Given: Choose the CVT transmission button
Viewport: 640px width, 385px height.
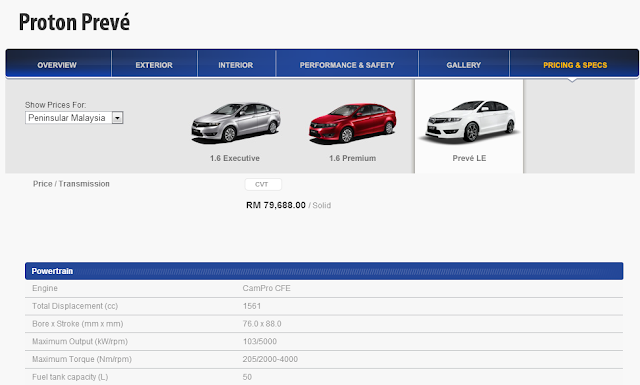Looking at the screenshot, I should pos(263,184).
